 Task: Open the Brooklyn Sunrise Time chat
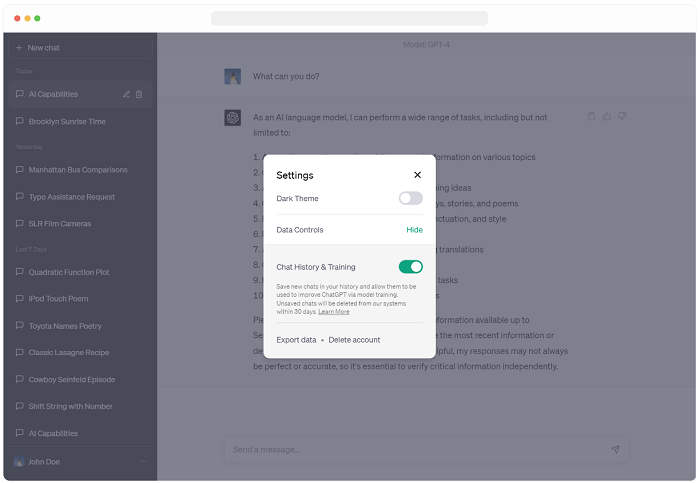click(x=67, y=122)
